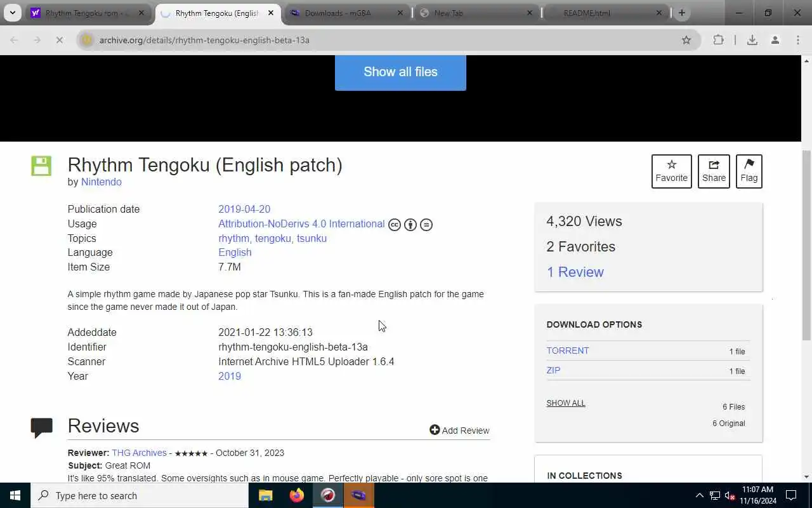Bookmark this page with the star icon
812x508 pixels.
coord(686,40)
